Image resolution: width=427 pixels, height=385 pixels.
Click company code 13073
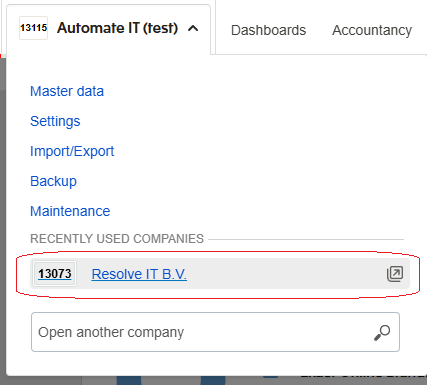pos(55,274)
